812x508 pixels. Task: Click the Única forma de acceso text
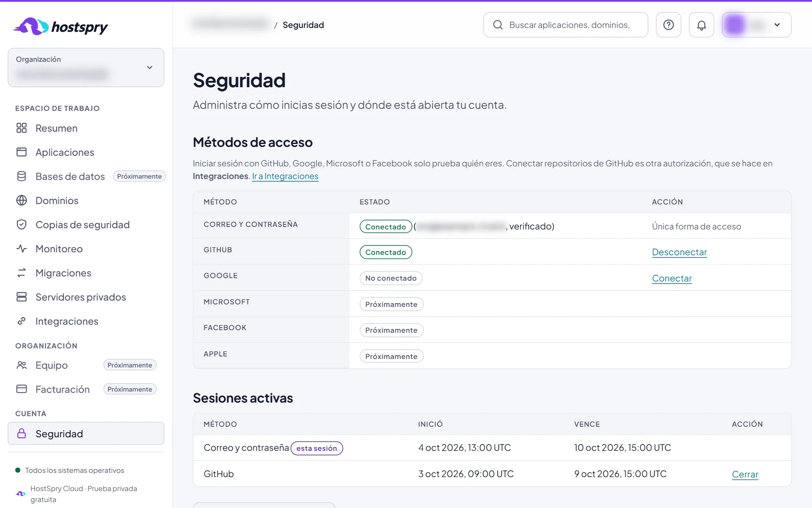click(697, 226)
